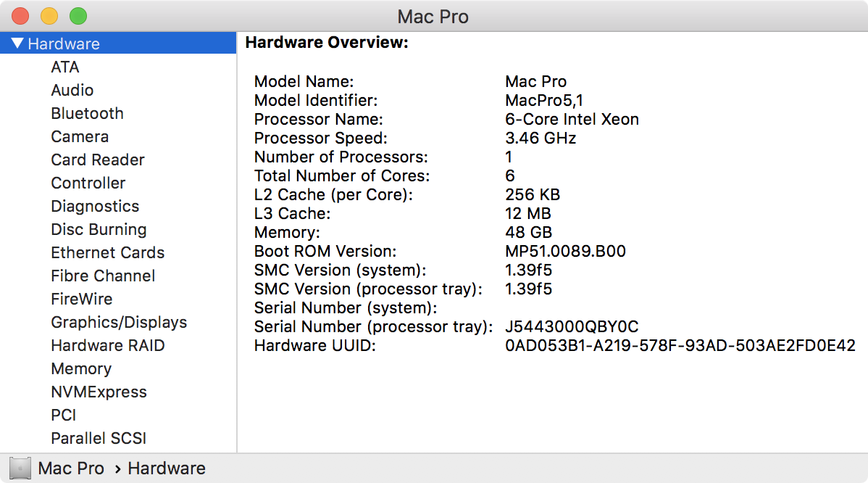Select the Hardware UUID value
Viewport: 868px width, 483px height.
coord(680,346)
